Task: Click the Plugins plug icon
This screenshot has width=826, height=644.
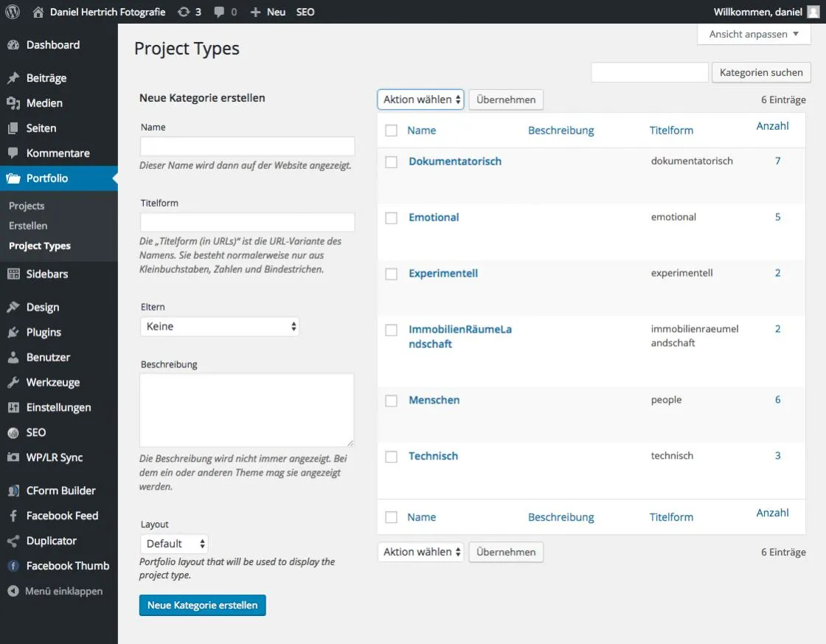Action: point(14,332)
